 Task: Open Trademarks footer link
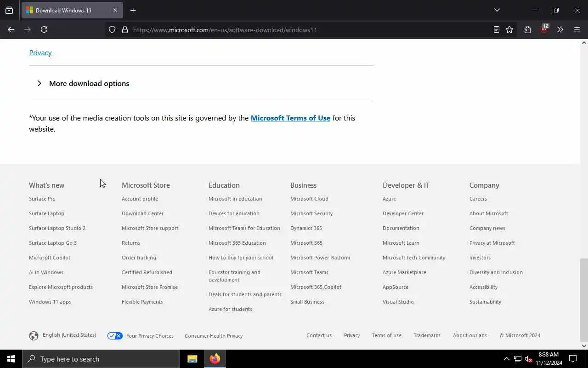click(427, 335)
